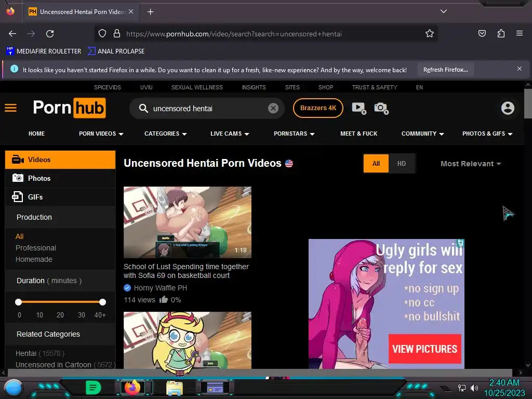
Task: Click the duration slider maximum handle
Action: 102,302
